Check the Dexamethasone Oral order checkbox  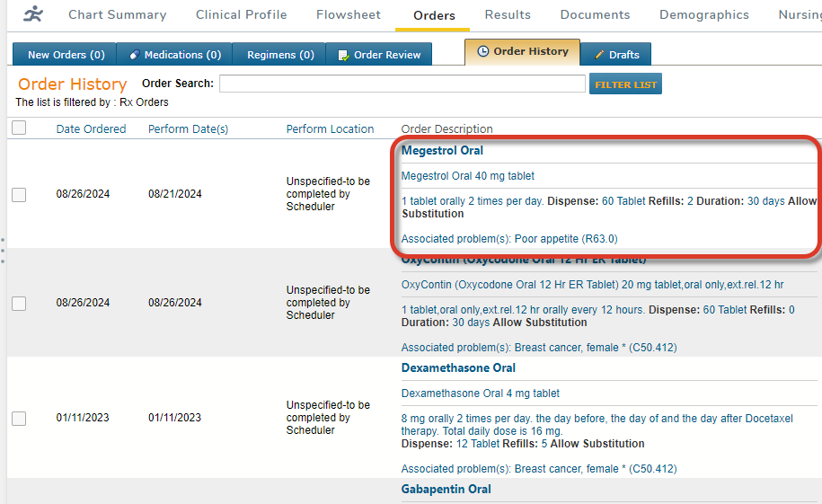point(19,418)
